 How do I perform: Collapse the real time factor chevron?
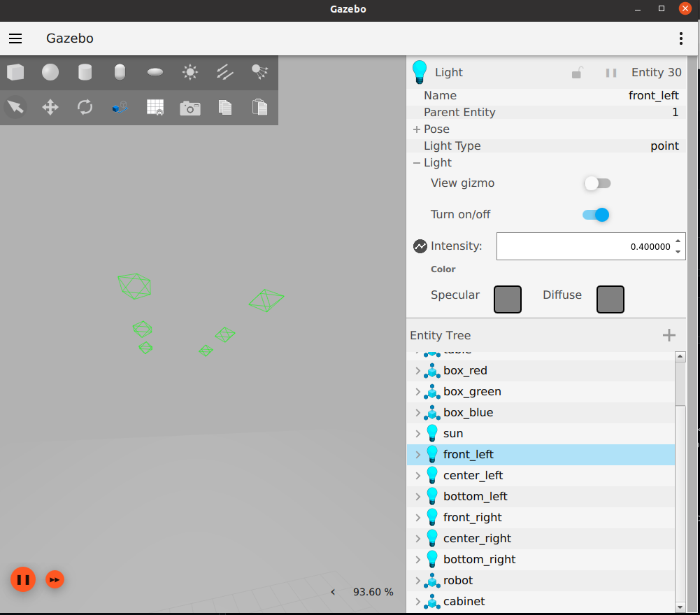click(333, 592)
